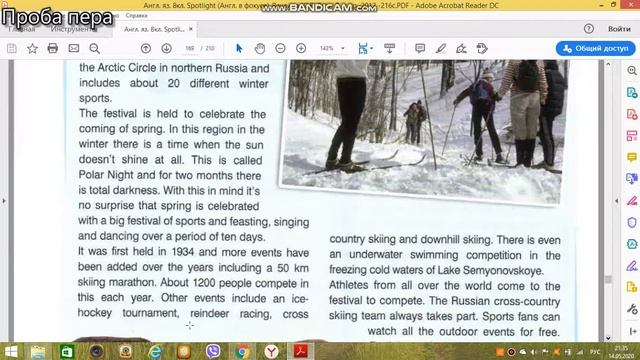The image size is (640, 360).
Task: Zoom in with the plus circle
Action: [x=301, y=49]
